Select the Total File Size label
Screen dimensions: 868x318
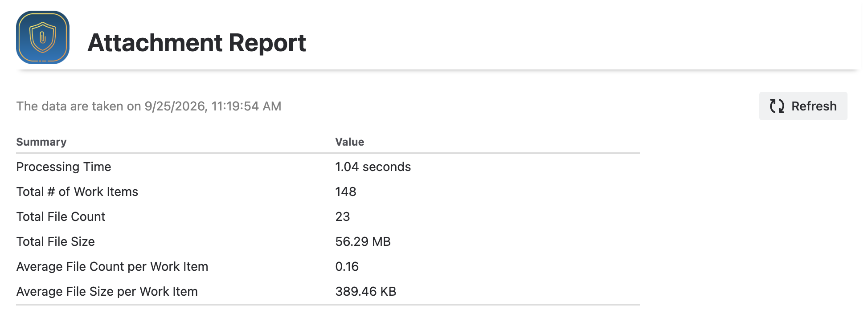point(55,241)
